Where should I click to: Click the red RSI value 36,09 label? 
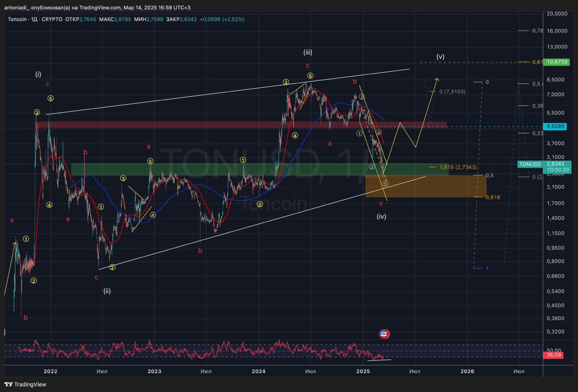click(x=554, y=355)
